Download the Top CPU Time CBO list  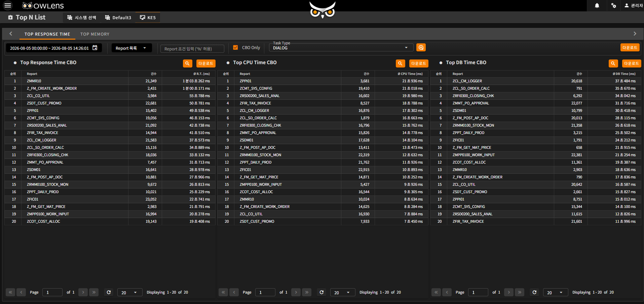tap(419, 63)
